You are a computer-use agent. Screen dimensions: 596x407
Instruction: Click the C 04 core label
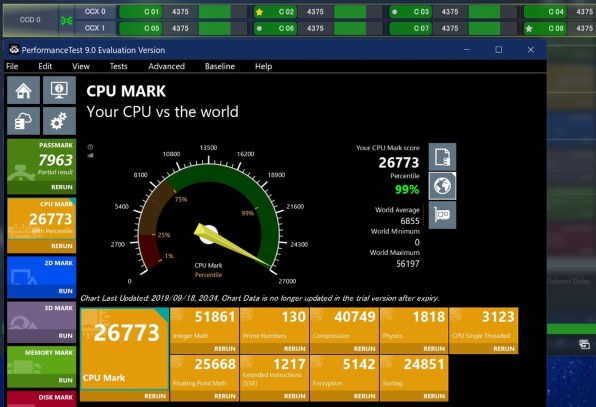tap(556, 12)
